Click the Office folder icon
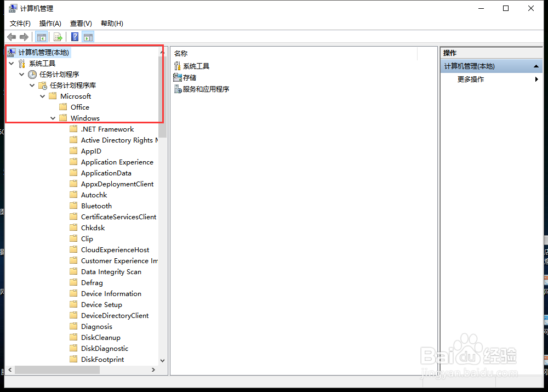Viewport: 548px width, 392px height. (x=63, y=107)
